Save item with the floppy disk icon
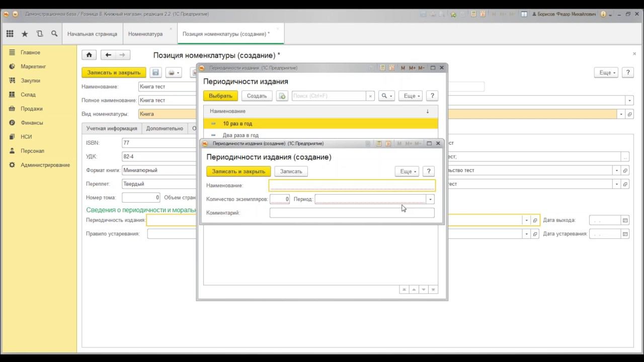The width and height of the screenshot is (644, 362). pos(155,72)
